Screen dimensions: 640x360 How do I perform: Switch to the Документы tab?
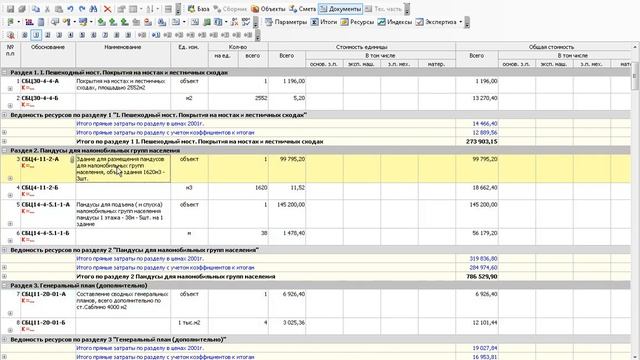340,9
